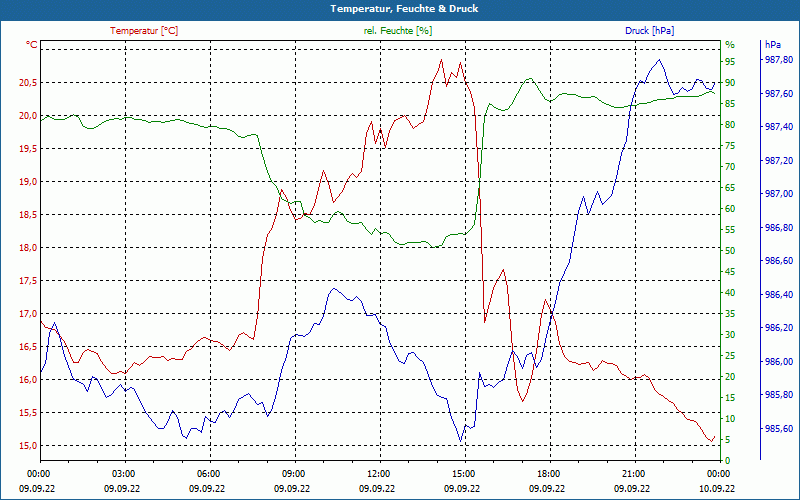Select the 16,5 temperature axis value
The height and width of the screenshot is (500, 800).
point(29,346)
